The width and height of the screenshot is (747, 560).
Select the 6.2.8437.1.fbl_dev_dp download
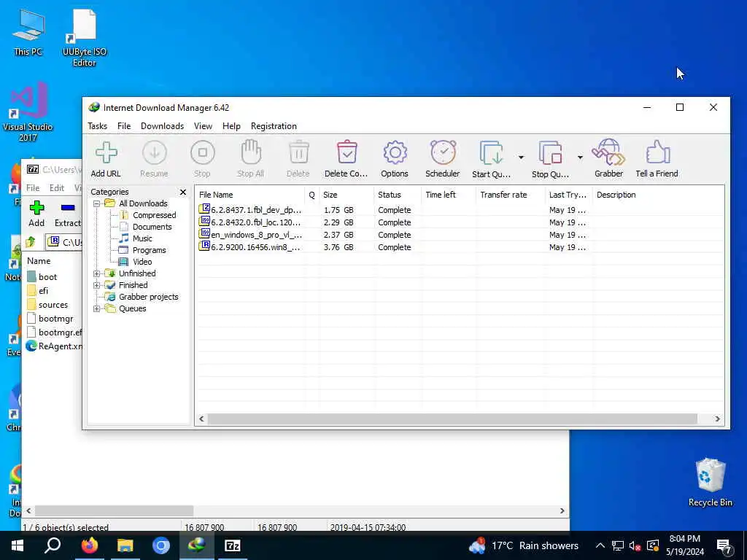point(256,210)
